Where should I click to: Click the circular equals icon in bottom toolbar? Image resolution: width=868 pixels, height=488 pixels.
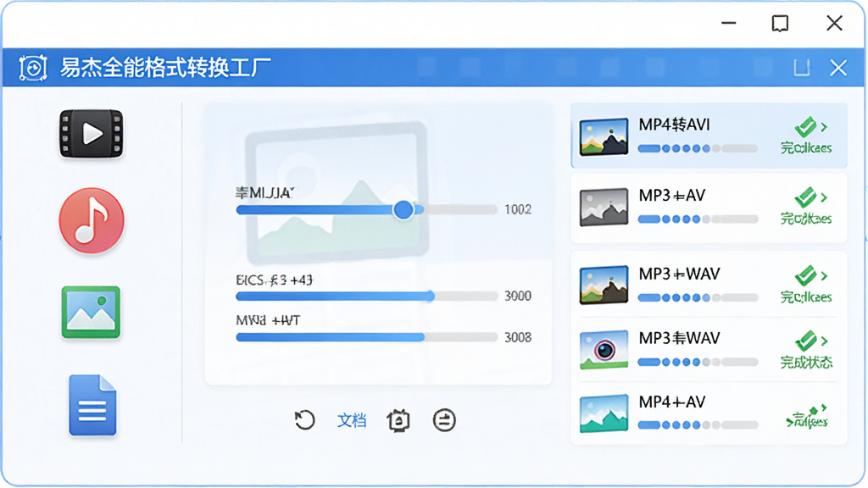click(x=444, y=420)
